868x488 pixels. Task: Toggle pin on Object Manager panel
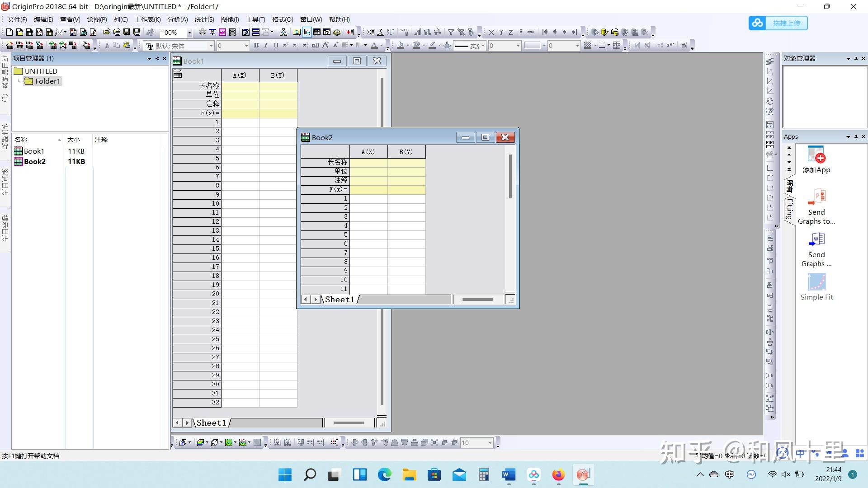(x=856, y=58)
